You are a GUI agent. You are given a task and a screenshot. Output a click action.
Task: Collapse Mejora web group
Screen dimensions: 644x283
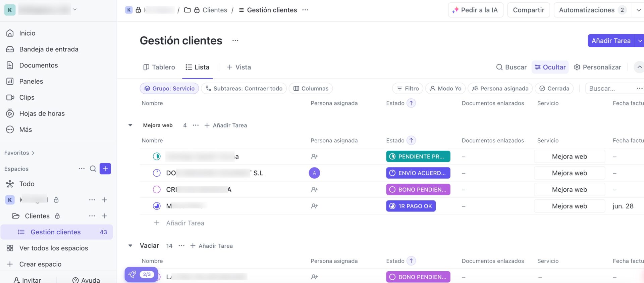(130, 125)
